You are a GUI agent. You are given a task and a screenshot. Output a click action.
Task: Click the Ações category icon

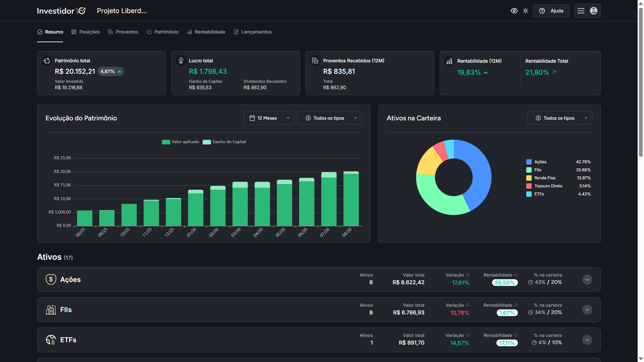click(x=51, y=280)
